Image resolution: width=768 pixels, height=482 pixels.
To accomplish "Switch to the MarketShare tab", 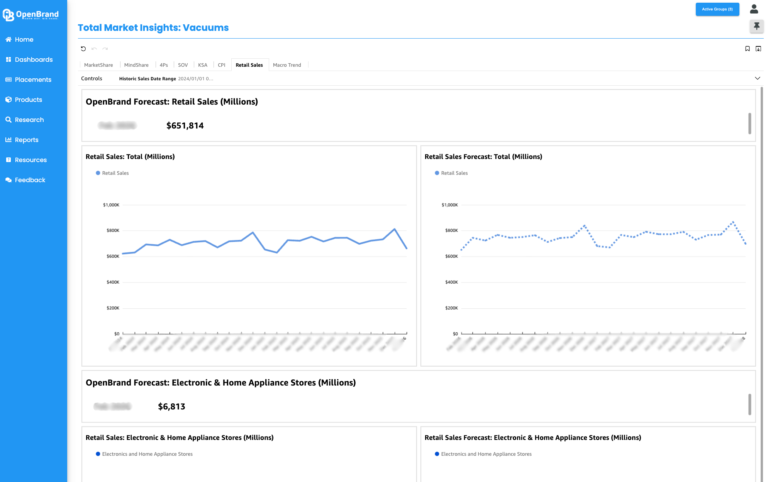I will [x=98, y=65].
